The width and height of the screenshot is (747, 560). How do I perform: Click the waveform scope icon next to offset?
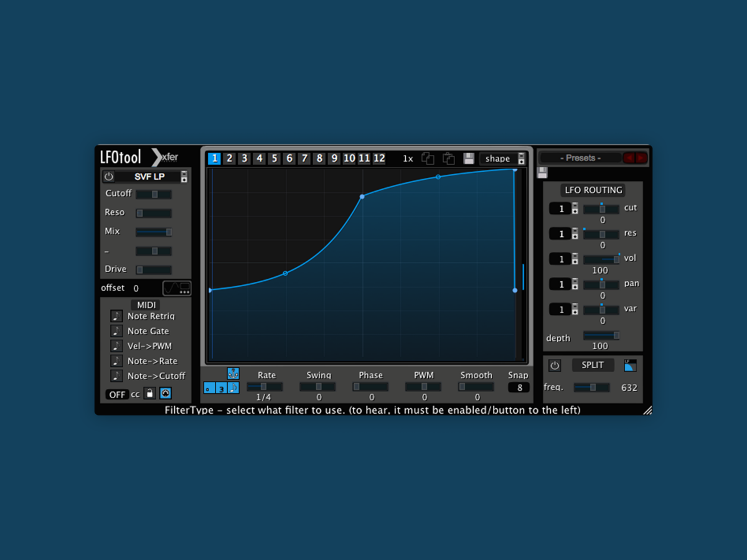click(x=177, y=288)
